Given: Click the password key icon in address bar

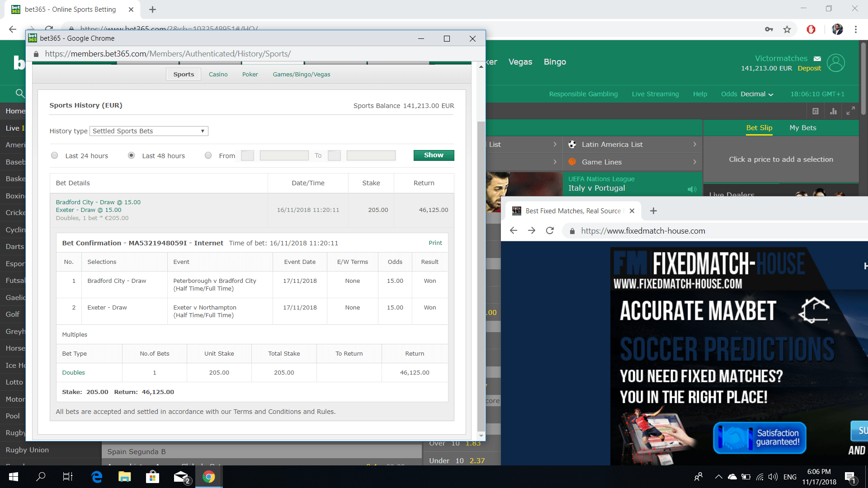Looking at the screenshot, I should click(x=769, y=29).
